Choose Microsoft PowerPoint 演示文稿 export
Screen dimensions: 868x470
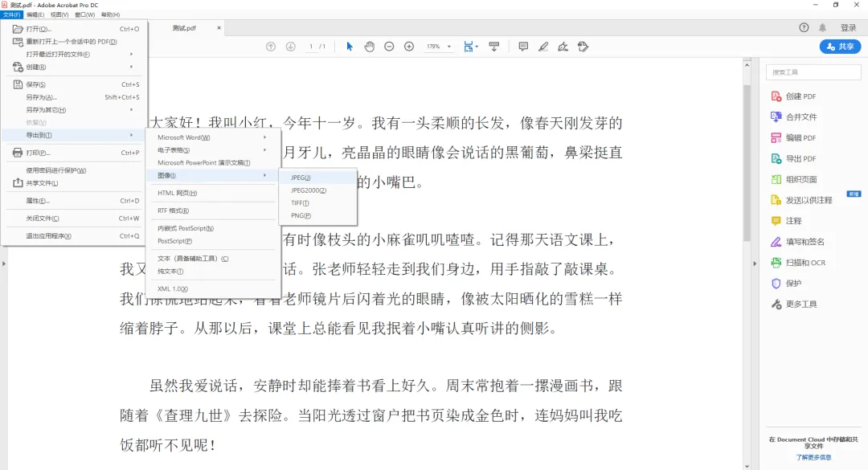(213, 163)
